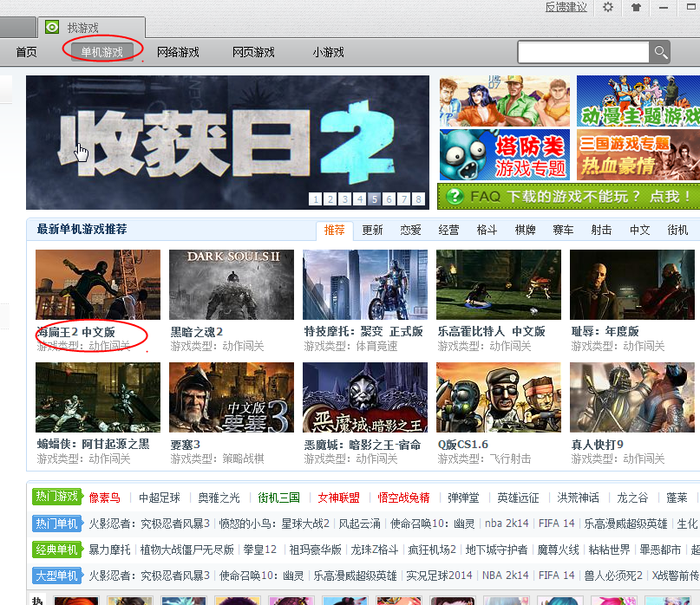
Task: Open the 小游戏 navigation item
Action: 328,52
